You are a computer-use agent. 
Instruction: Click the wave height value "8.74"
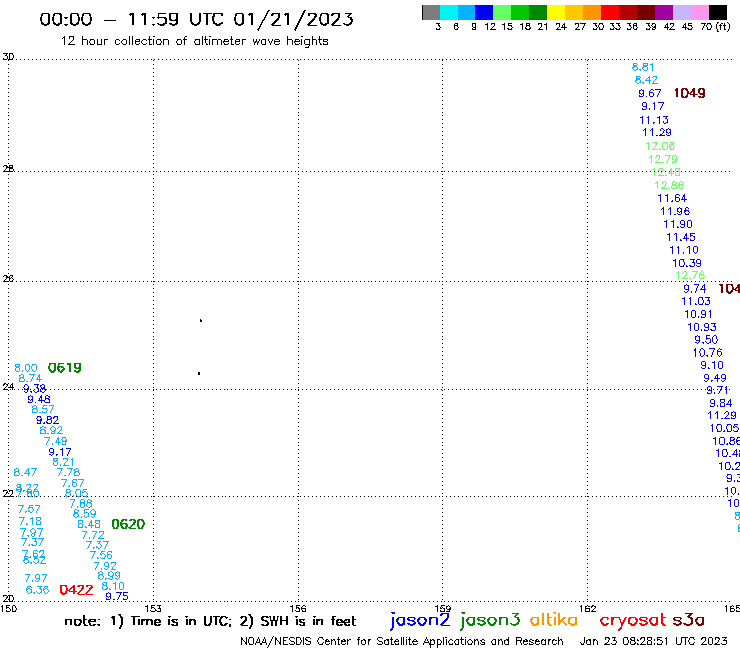click(x=30, y=378)
